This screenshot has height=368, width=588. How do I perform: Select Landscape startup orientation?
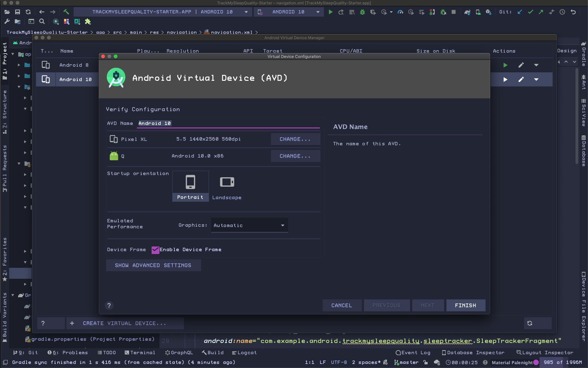tap(227, 186)
